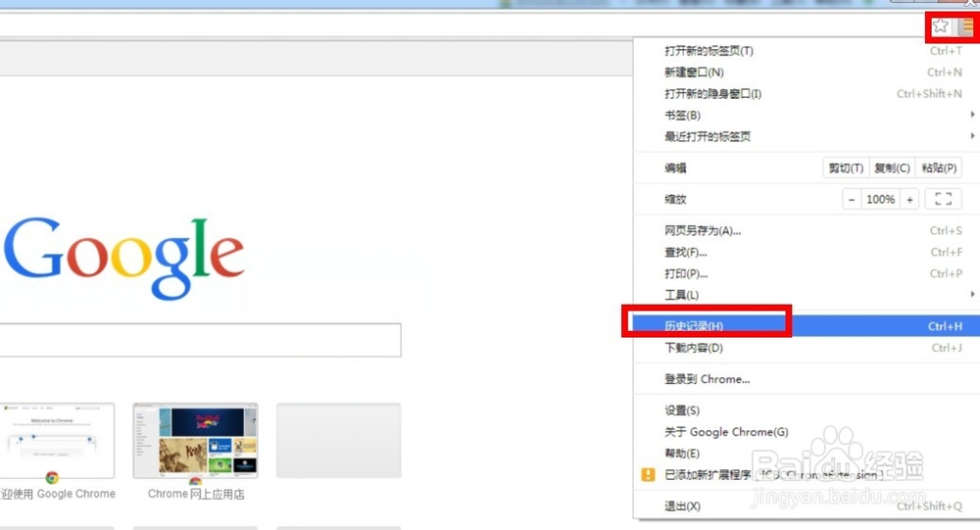Toggle fullscreen mode icon in zoom row
The image size is (980, 530).
pos(943,200)
